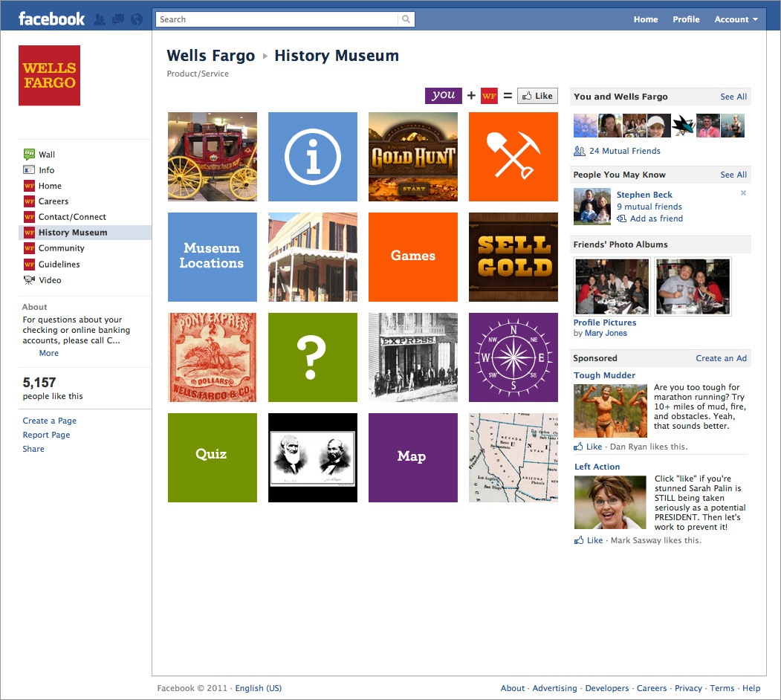The image size is (781, 700).
Task: Click the search magnifier button
Action: [406, 19]
